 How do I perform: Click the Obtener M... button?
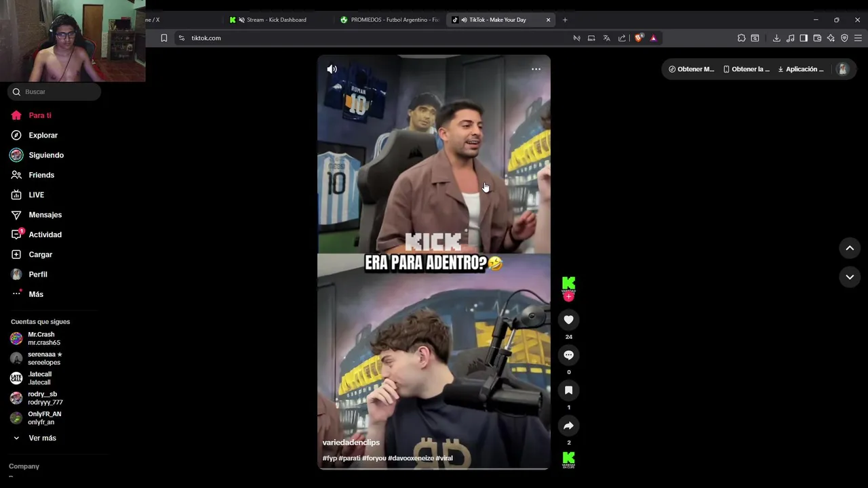tap(691, 69)
